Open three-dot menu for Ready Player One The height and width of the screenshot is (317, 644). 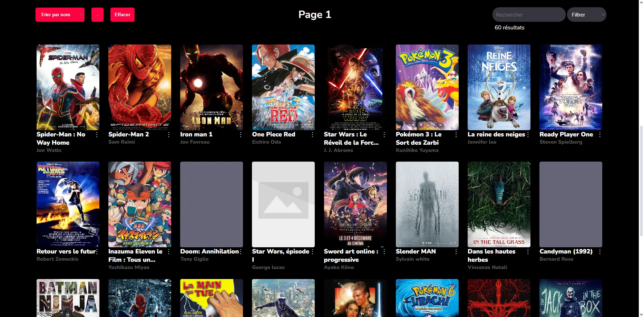[600, 135]
